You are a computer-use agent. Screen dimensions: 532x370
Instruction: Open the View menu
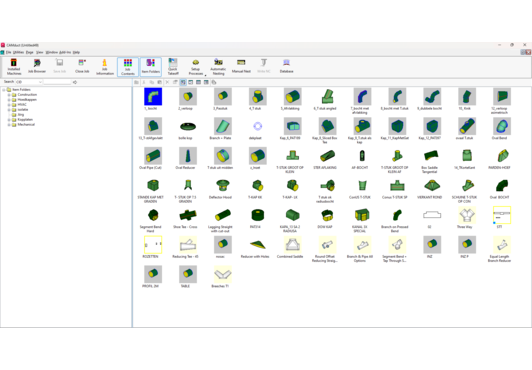40,52
